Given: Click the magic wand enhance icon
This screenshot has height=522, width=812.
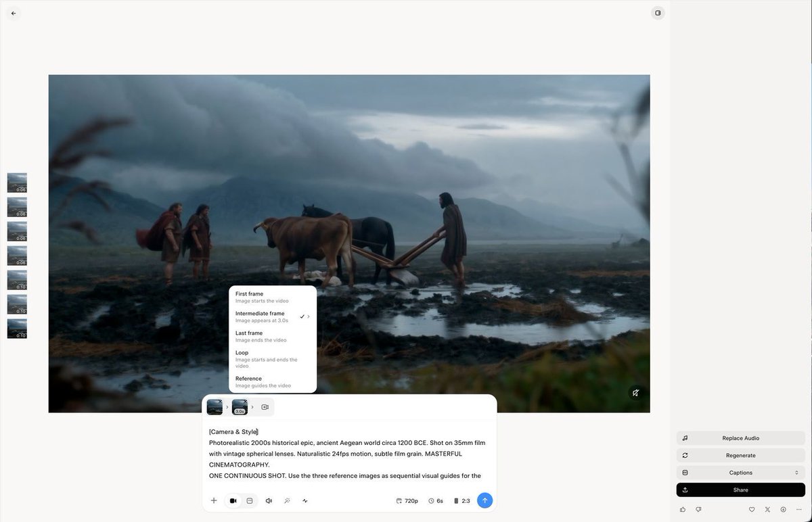Looking at the screenshot, I should tap(287, 501).
